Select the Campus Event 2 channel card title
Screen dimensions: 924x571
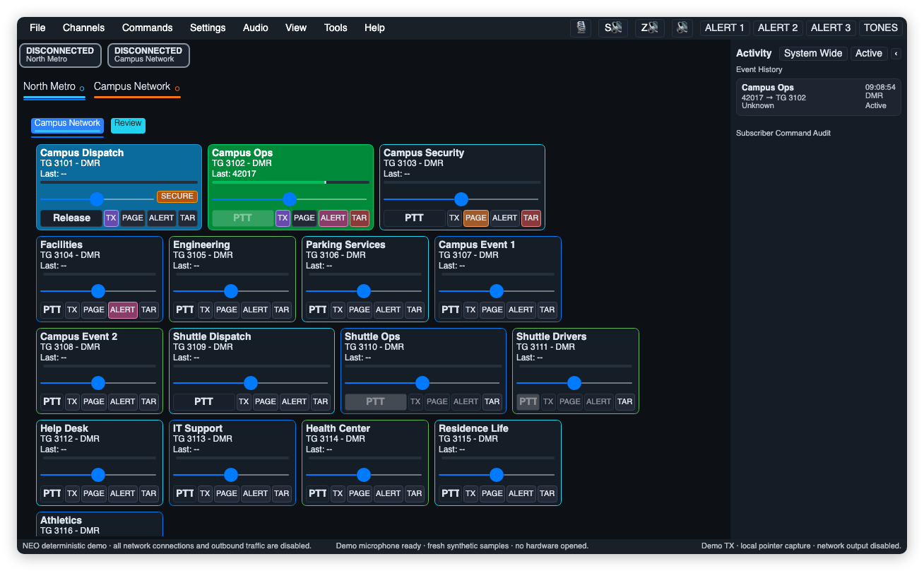click(x=79, y=336)
